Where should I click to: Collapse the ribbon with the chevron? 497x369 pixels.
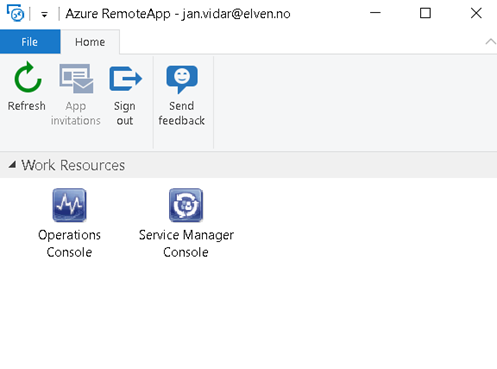click(x=490, y=42)
